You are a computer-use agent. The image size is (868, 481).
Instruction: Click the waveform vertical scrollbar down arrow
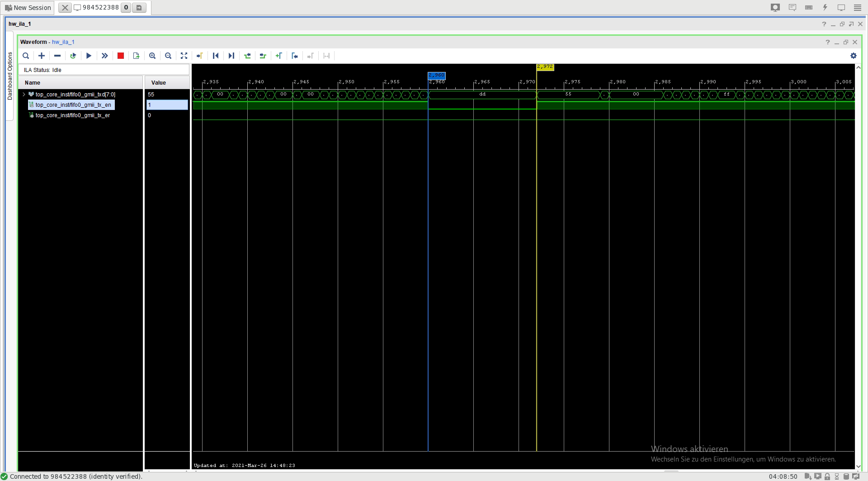(x=859, y=466)
